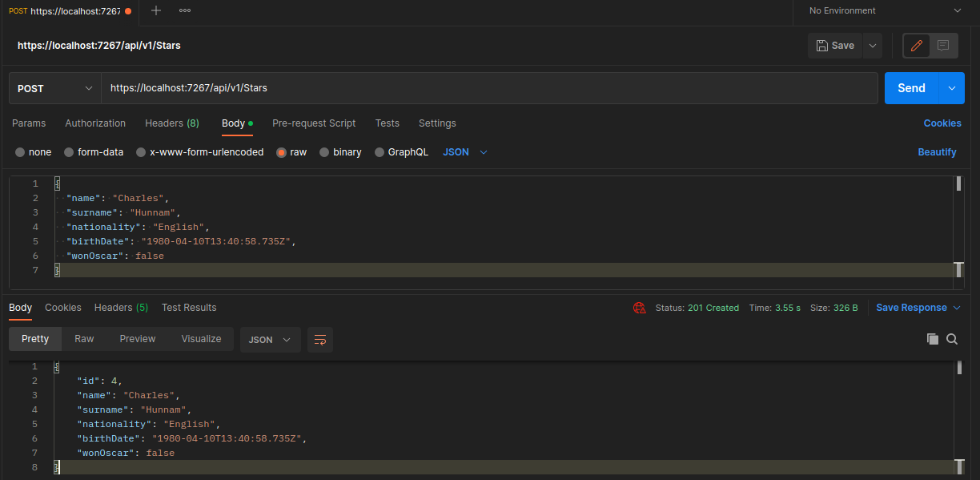Click request body line "surname": "Hunnam"
The image size is (980, 480).
tap(124, 212)
